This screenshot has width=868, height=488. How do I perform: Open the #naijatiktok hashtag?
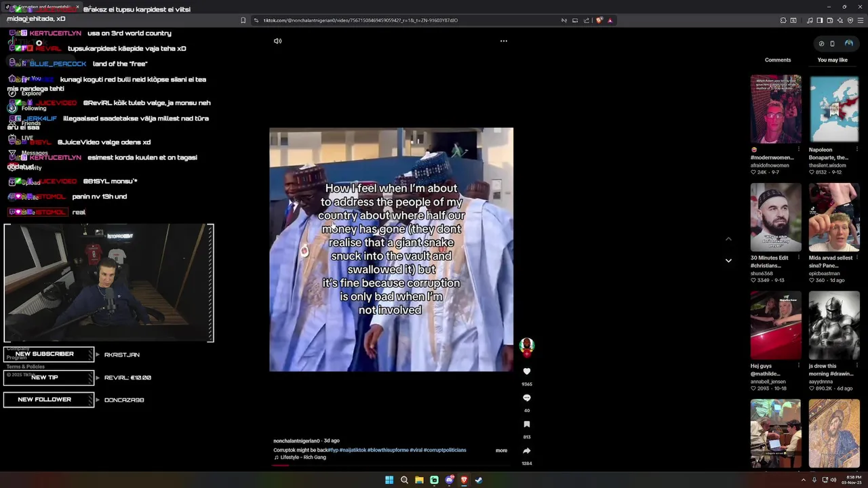click(353, 450)
